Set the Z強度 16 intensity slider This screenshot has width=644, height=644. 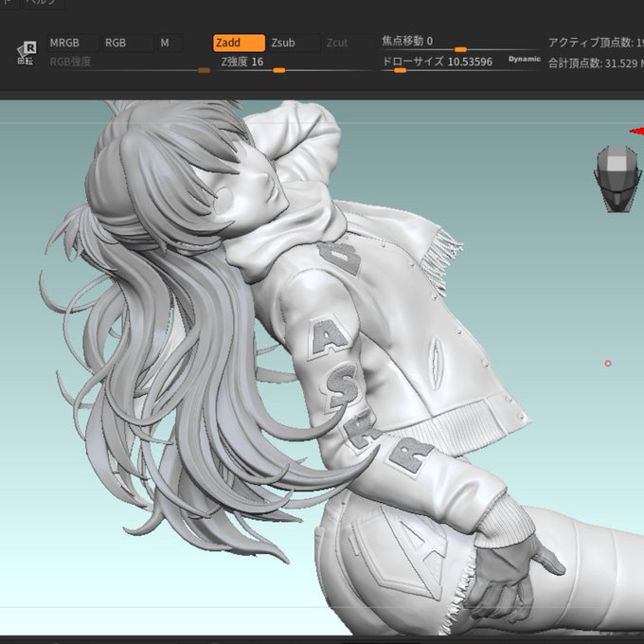tap(295, 65)
